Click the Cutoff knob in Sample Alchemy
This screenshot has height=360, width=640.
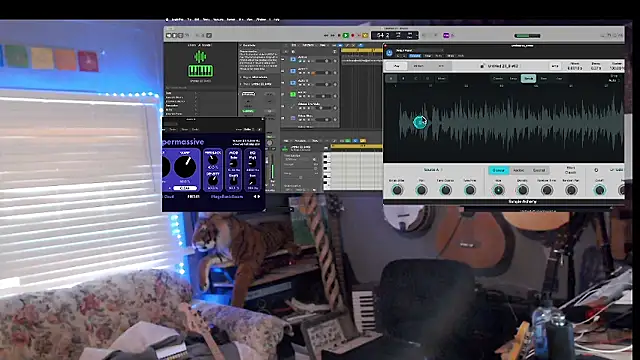pyautogui.click(x=599, y=190)
